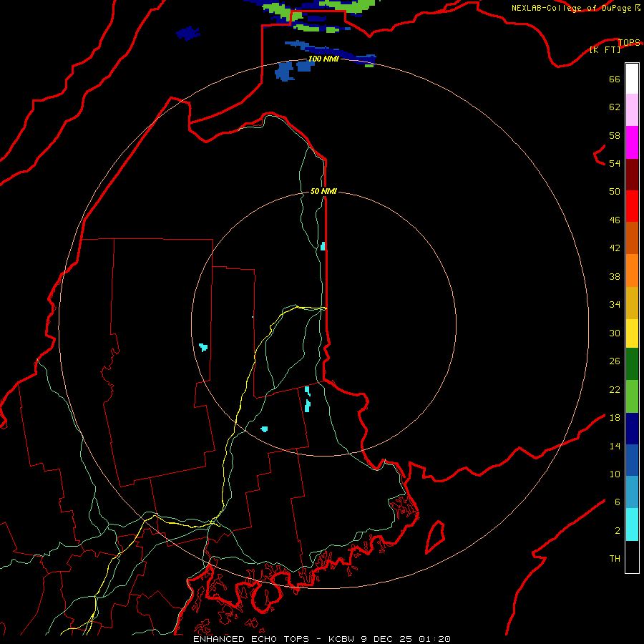Click the magenta 58 kft legend swatch
The height and width of the screenshot is (644, 644).
(x=632, y=142)
